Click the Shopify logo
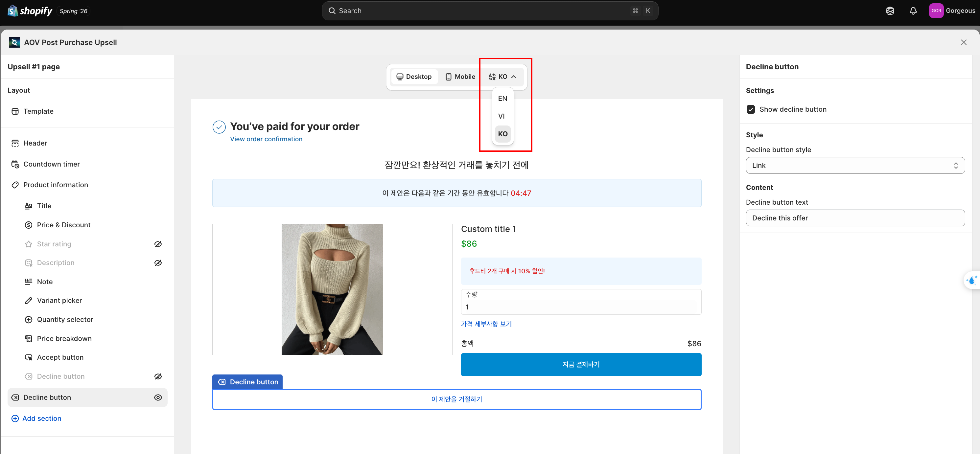The width and height of the screenshot is (980, 454). (30, 11)
